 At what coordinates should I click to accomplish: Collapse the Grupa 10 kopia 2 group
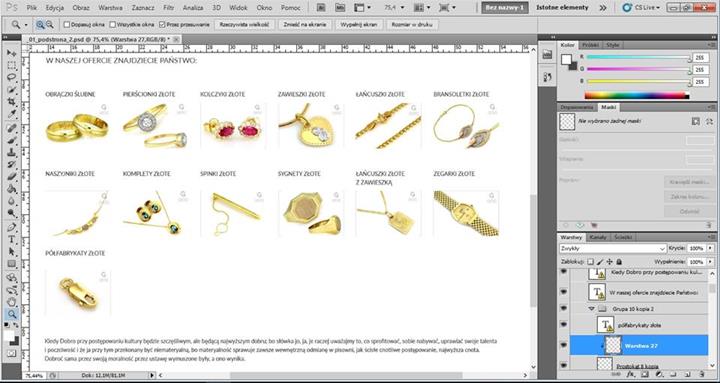coord(593,309)
